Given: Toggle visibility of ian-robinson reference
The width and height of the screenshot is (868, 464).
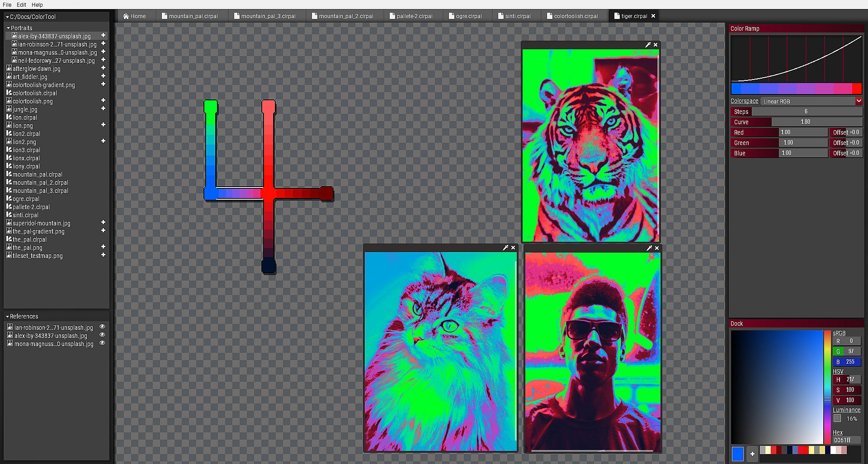Looking at the screenshot, I should [x=102, y=327].
